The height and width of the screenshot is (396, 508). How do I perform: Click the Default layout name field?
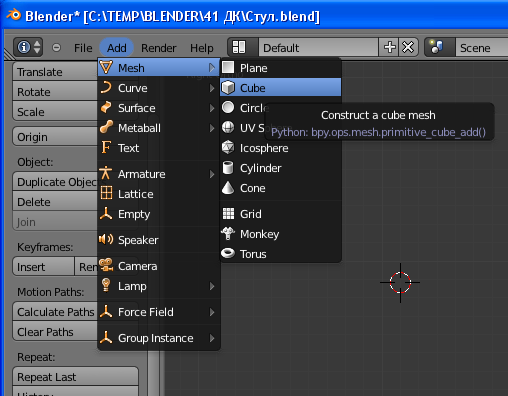pos(319,48)
